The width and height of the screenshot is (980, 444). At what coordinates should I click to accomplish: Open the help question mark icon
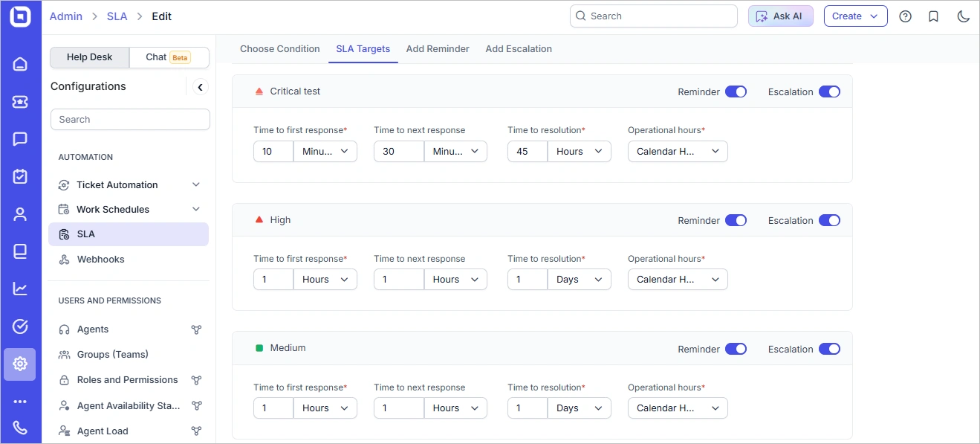[905, 16]
